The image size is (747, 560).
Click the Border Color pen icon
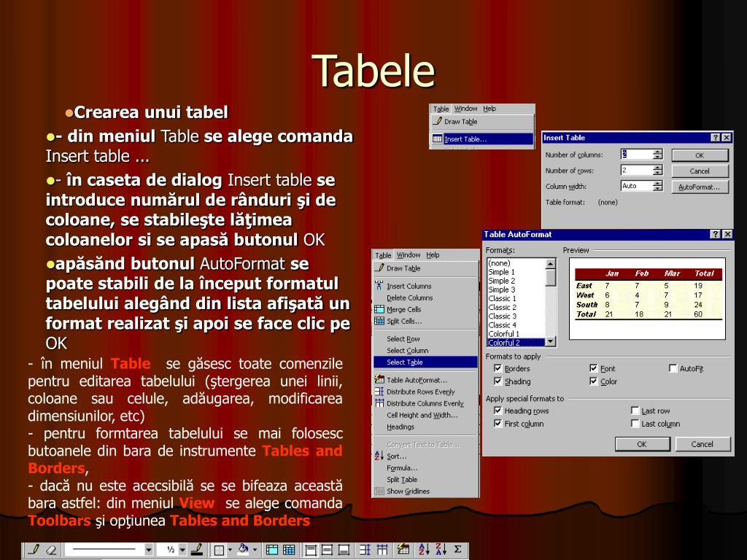197,550
